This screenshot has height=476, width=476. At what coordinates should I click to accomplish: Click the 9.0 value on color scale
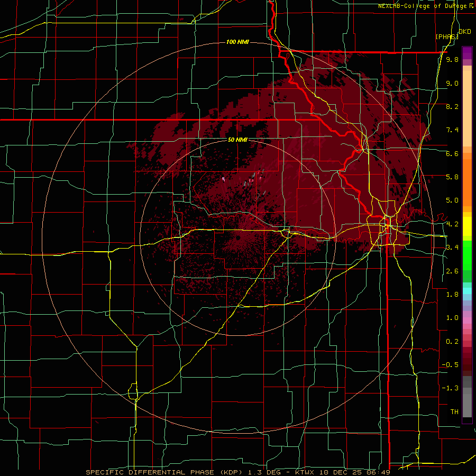point(452,83)
